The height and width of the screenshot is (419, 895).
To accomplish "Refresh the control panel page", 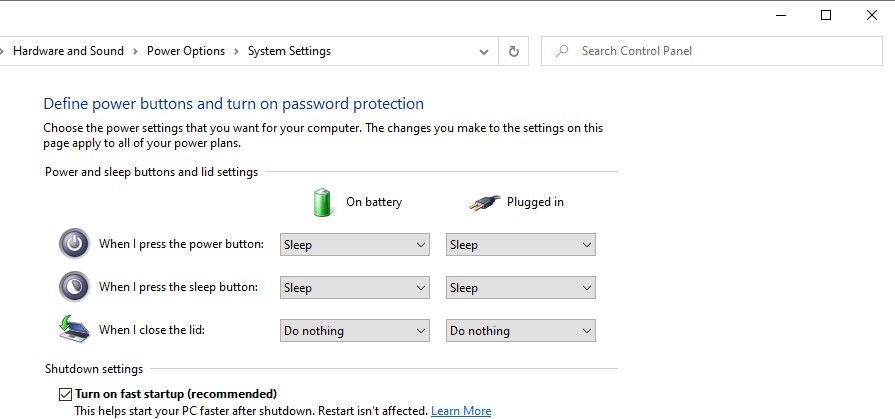I will coord(514,51).
